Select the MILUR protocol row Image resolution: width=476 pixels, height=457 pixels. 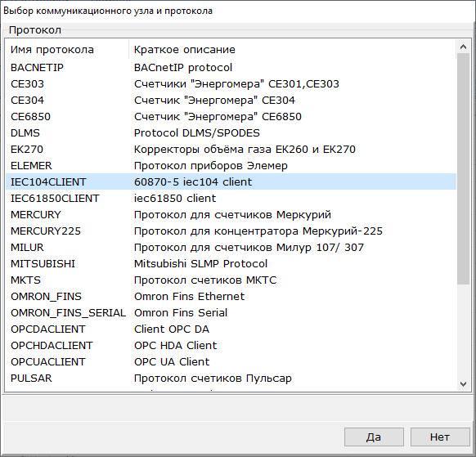click(x=231, y=248)
